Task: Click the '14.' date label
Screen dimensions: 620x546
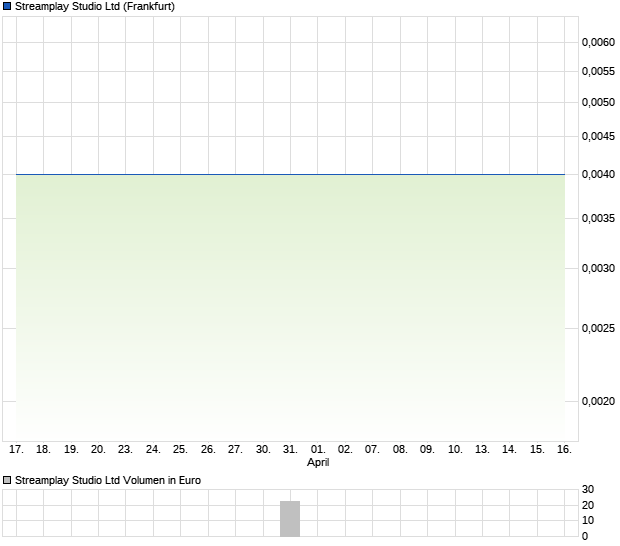Action: (509, 449)
